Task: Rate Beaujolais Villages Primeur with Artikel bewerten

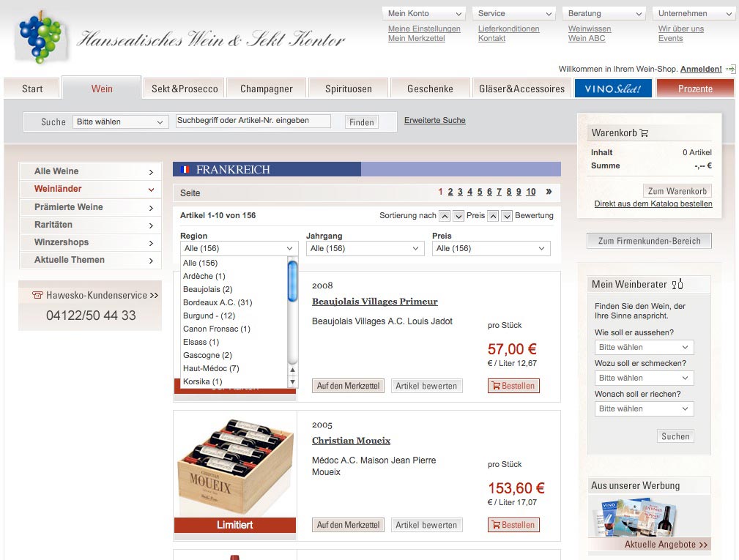Action: 426,386
